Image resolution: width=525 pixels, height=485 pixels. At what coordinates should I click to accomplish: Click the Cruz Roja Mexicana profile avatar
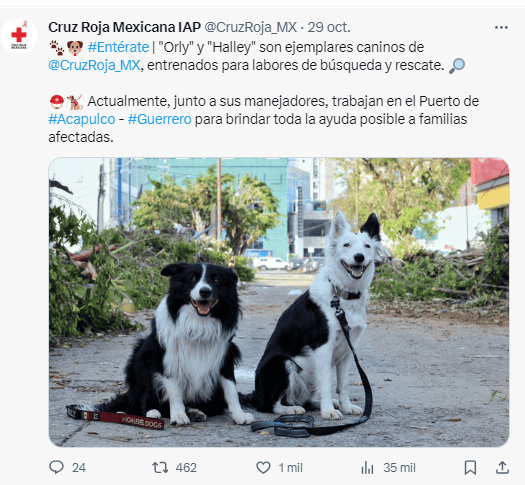pyautogui.click(x=19, y=36)
